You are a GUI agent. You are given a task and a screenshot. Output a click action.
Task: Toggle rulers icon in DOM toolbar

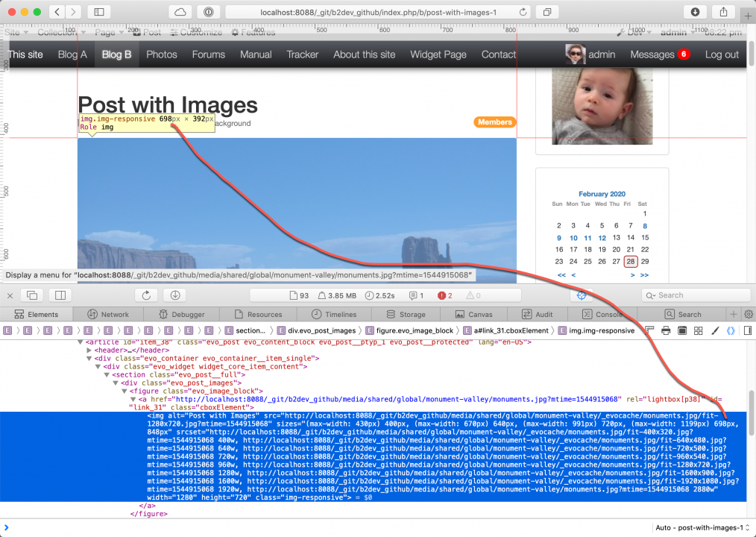tap(649, 330)
